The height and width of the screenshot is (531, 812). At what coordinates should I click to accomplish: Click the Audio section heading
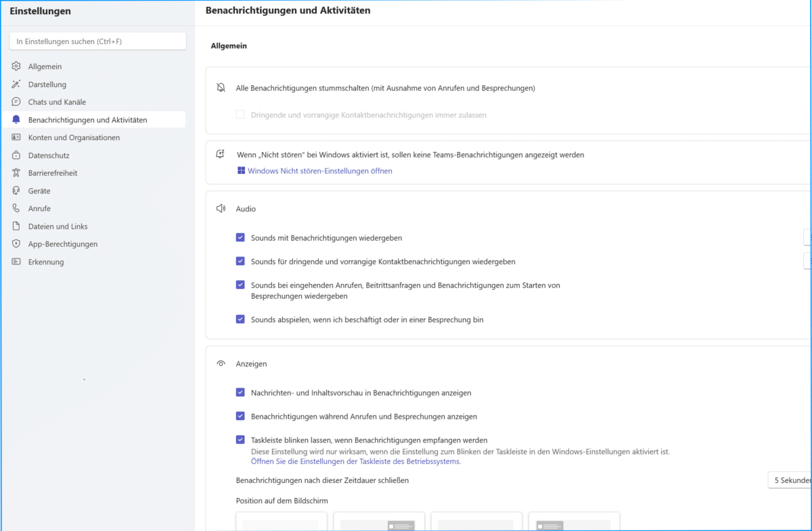(246, 209)
